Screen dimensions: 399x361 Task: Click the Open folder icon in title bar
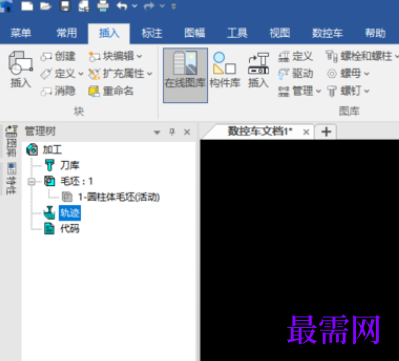click(45, 6)
